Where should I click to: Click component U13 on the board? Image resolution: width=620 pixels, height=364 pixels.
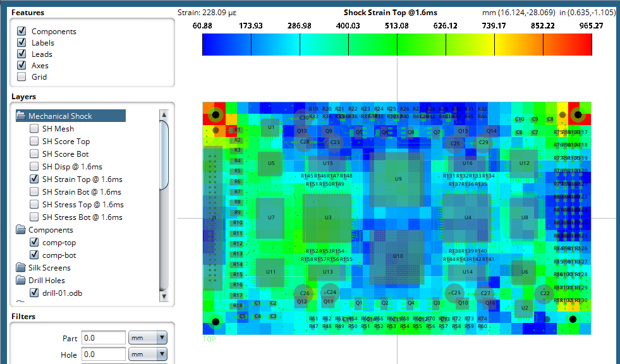(328, 272)
